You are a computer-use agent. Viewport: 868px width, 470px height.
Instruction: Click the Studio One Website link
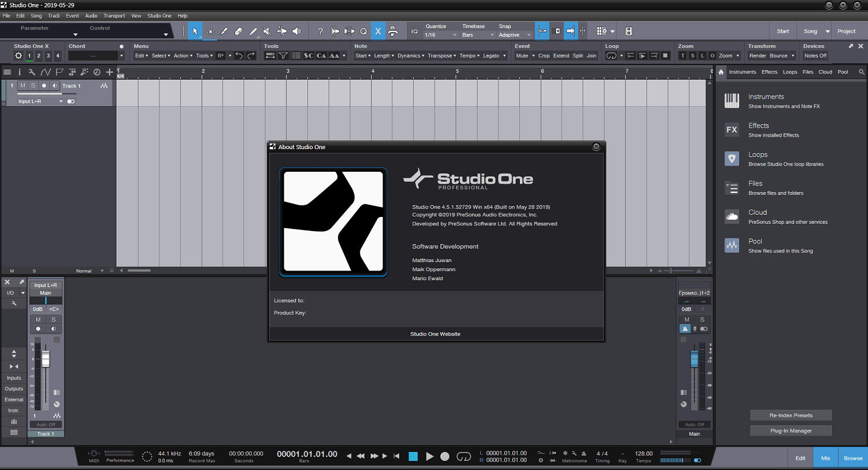point(435,334)
